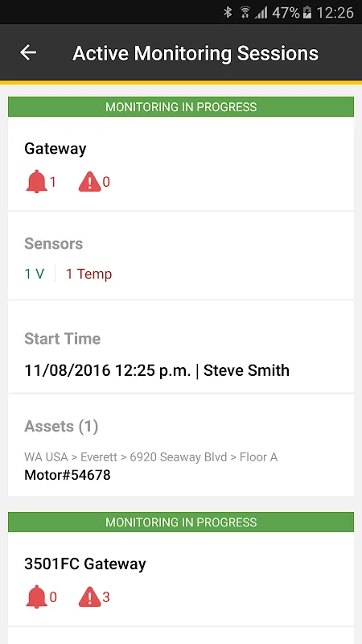Tap the Bluetooth icon in status bar
The image size is (362, 644).
[228, 13]
